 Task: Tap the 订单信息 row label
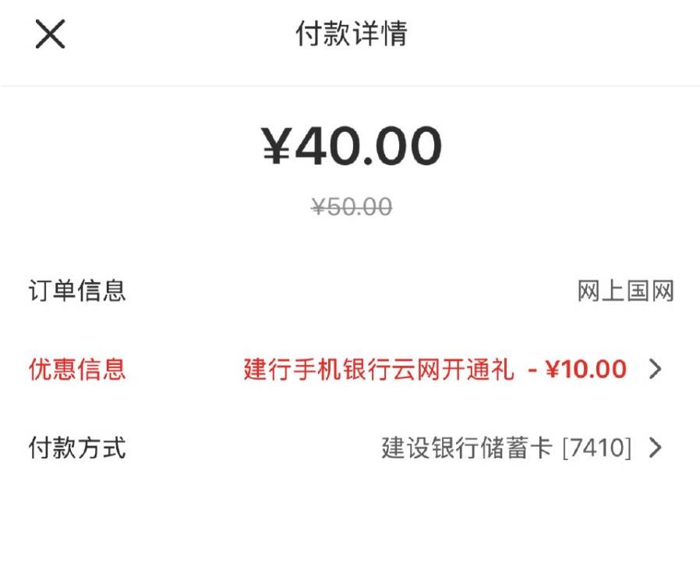click(77, 292)
